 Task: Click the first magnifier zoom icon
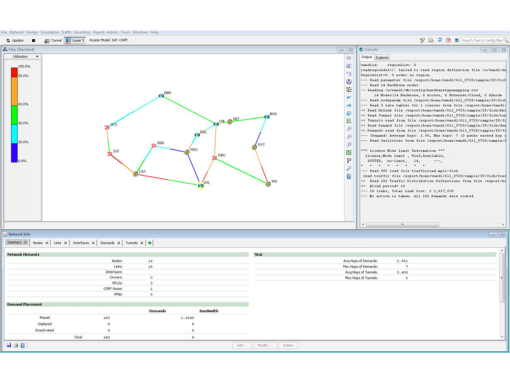coord(349,129)
